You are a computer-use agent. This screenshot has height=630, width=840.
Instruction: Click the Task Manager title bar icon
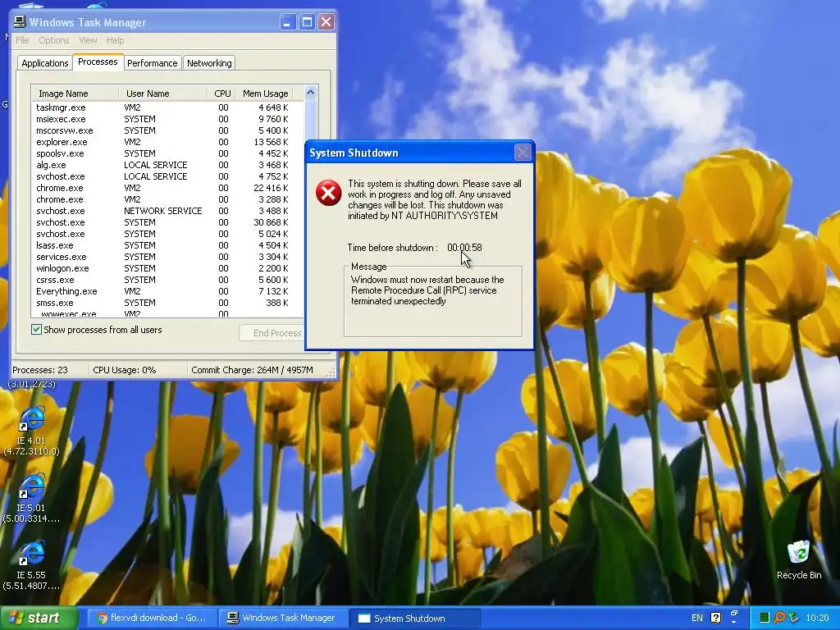20,22
